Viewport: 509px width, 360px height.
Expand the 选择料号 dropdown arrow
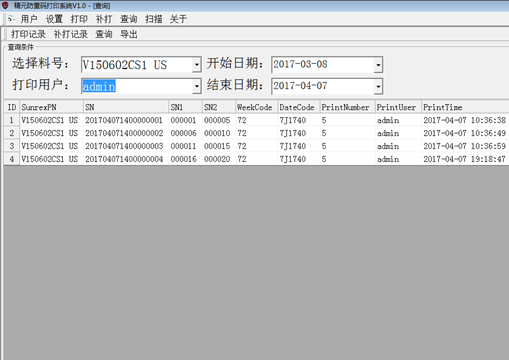(x=197, y=65)
